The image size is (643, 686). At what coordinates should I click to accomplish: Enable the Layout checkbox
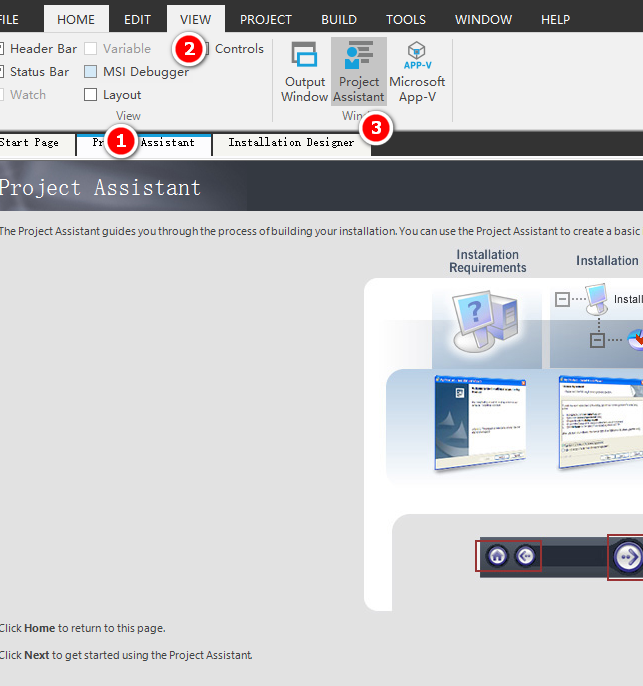pyautogui.click(x=90, y=94)
